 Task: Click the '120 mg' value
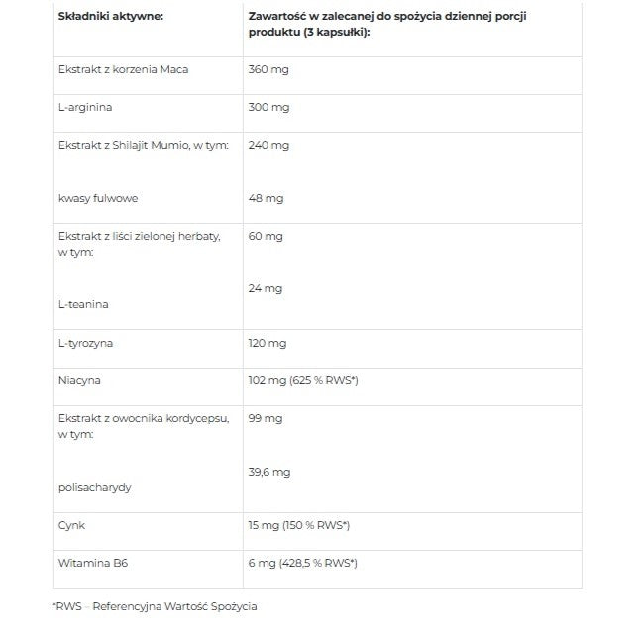(x=267, y=343)
